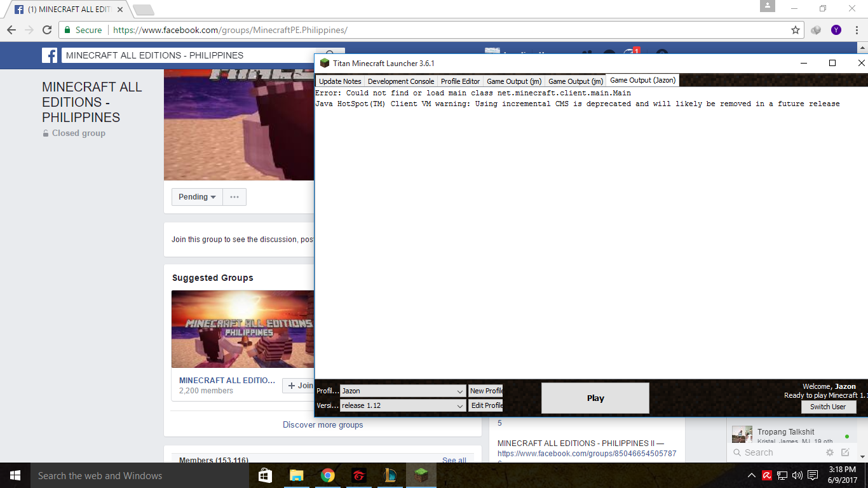This screenshot has height=488, width=868.
Task: Open File Explorer from the taskbar
Action: point(297,475)
